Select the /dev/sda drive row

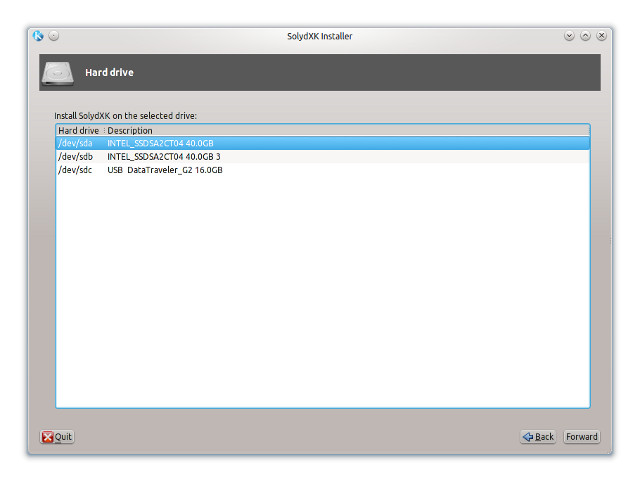(x=322, y=143)
